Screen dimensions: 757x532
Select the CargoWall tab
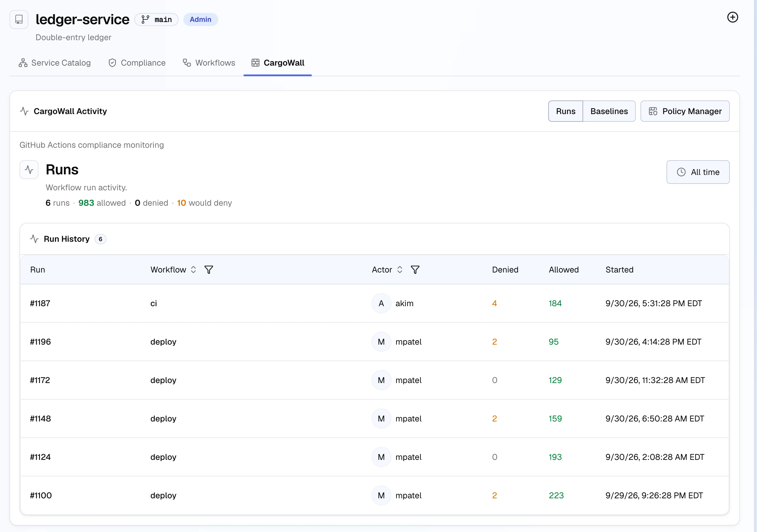[x=278, y=63]
